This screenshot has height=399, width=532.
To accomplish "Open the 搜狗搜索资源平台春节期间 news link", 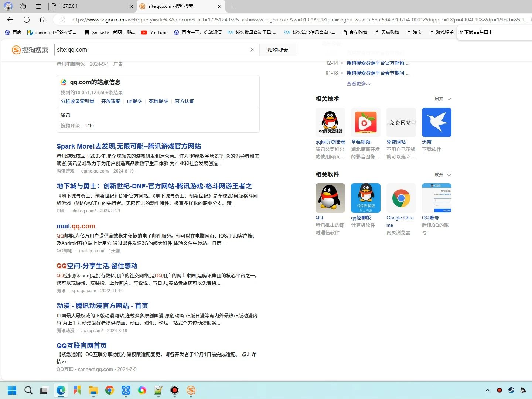I will click(377, 73).
